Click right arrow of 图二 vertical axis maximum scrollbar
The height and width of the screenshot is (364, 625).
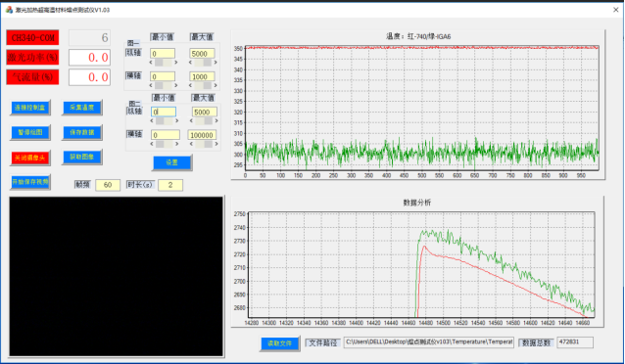216,120
